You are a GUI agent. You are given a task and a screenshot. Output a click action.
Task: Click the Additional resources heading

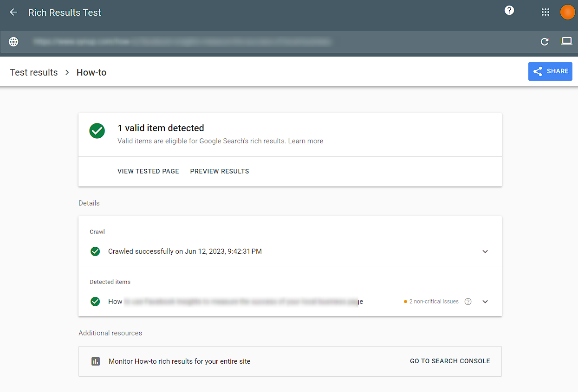110,333
